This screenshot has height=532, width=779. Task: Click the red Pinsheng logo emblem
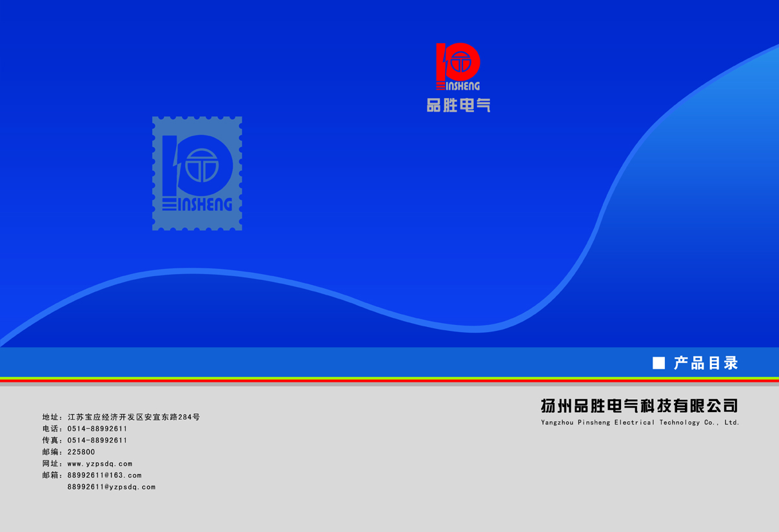tap(458, 66)
